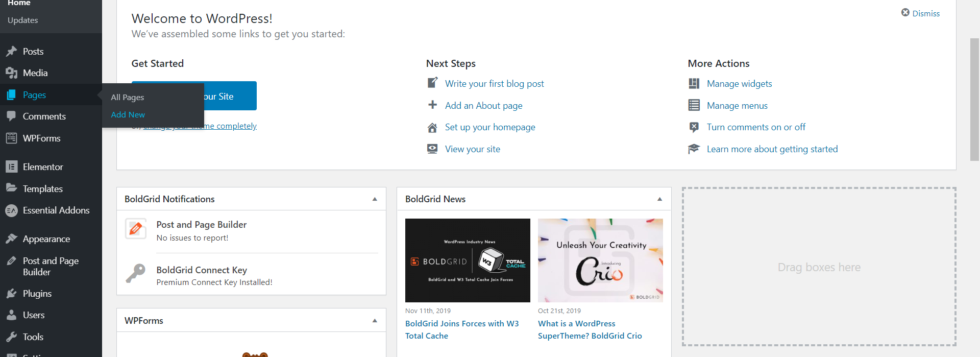Click Add an About page link
This screenshot has height=357, width=980.
point(484,106)
